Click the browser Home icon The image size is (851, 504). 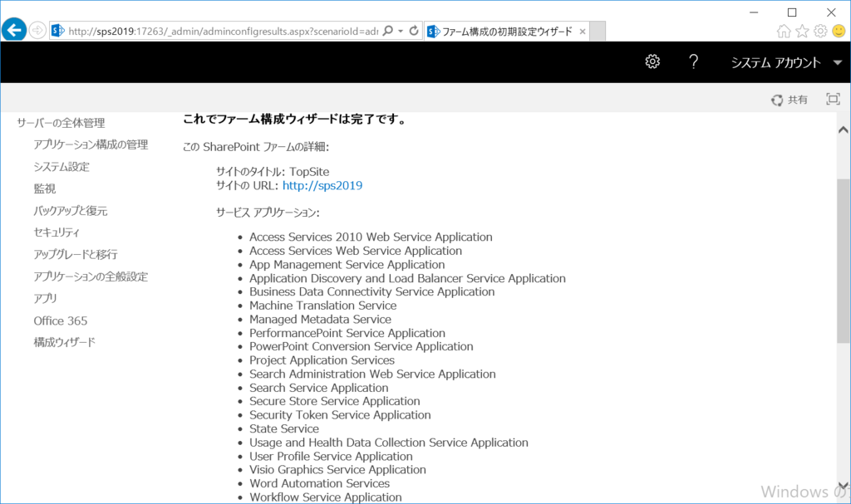click(784, 31)
